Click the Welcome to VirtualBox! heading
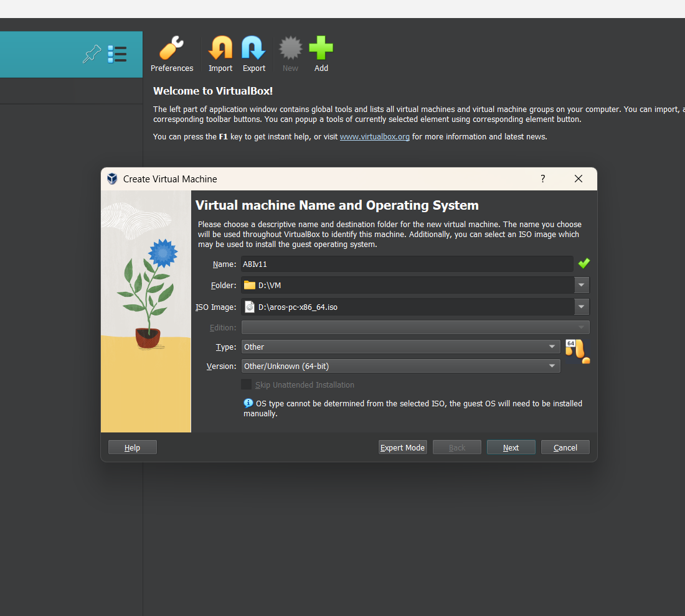This screenshot has height=616, width=685. coord(213,91)
